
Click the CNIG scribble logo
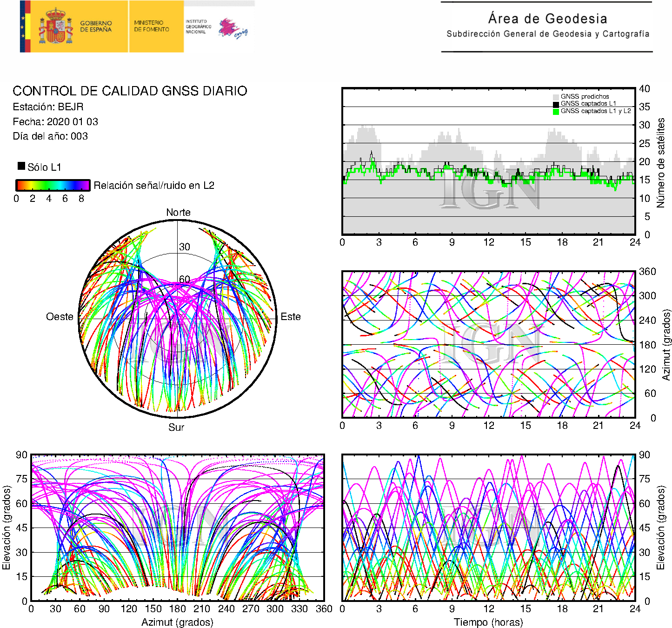[233, 28]
